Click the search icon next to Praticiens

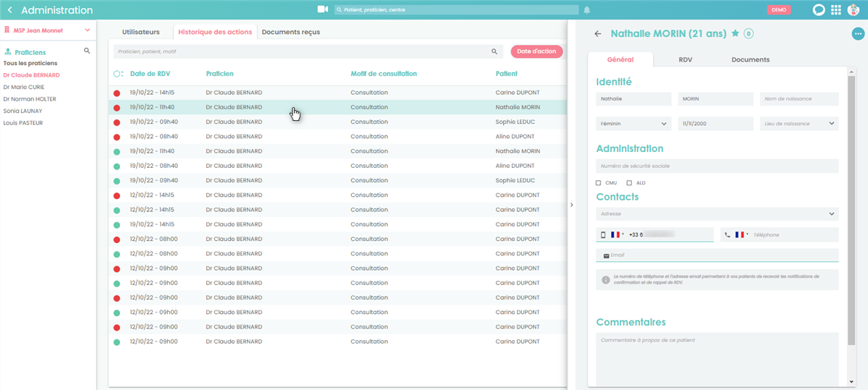87,51
